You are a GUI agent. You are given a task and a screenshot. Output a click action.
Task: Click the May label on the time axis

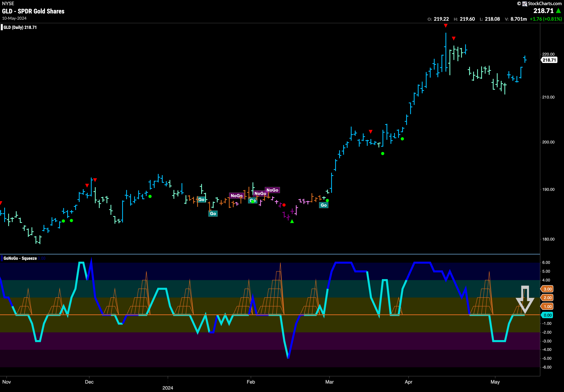(x=495, y=382)
